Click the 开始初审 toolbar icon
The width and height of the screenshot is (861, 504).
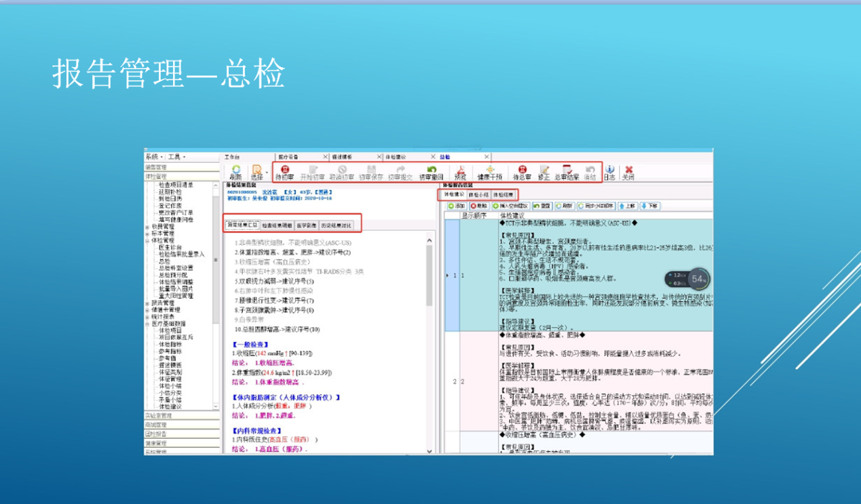[312, 172]
